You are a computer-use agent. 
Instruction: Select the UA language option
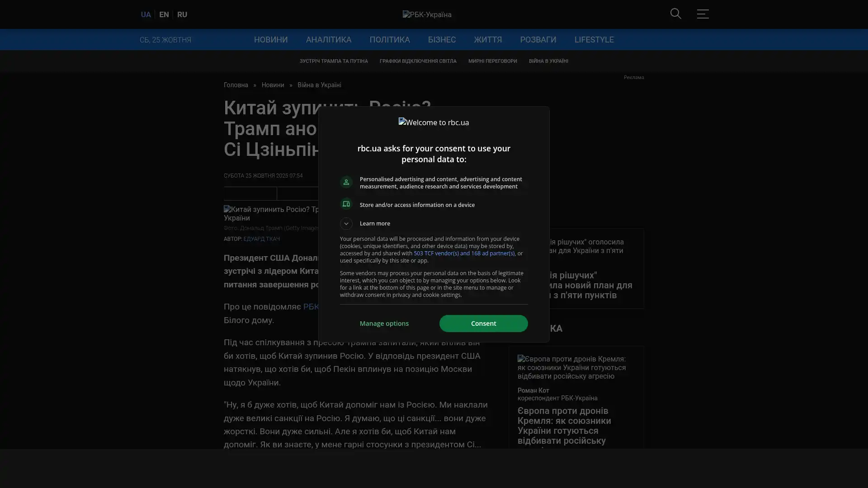[x=146, y=14]
